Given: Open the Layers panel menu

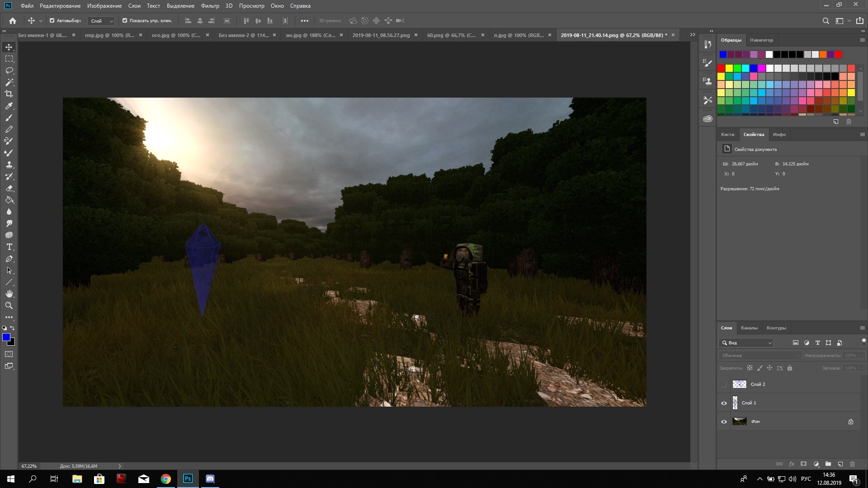Looking at the screenshot, I should [862, 328].
